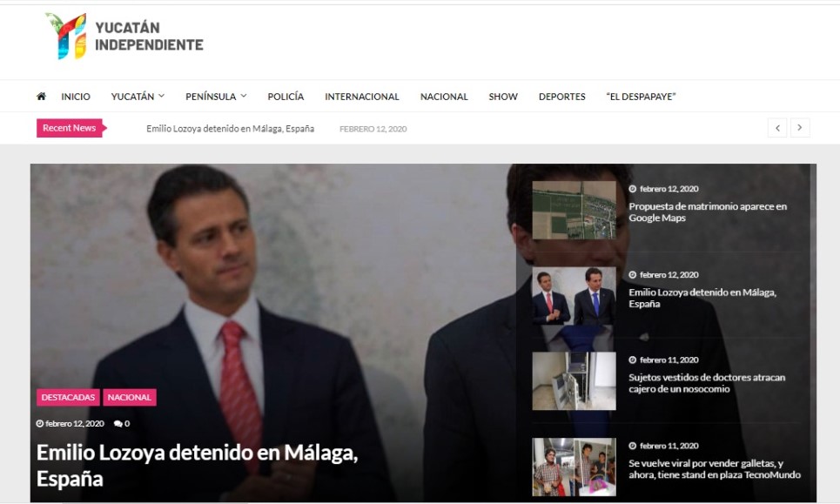840x504 pixels.
Task: Expand the Península dropdown menu
Action: 216,97
